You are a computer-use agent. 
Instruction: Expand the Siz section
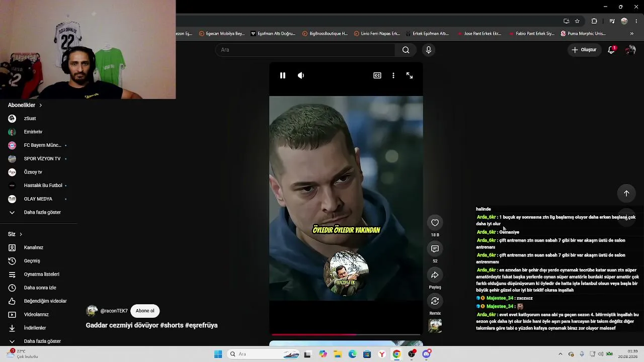[15, 234]
